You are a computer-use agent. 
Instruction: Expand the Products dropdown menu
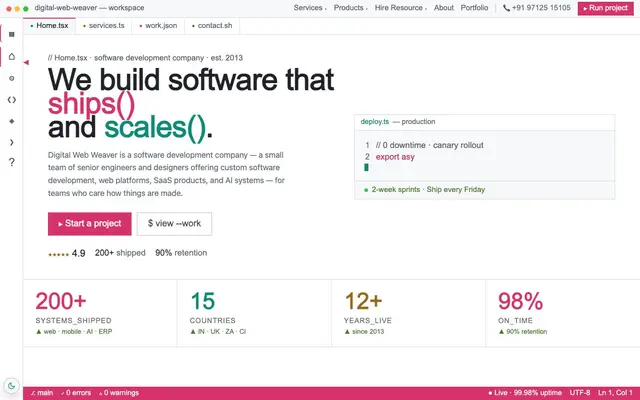[x=350, y=8]
